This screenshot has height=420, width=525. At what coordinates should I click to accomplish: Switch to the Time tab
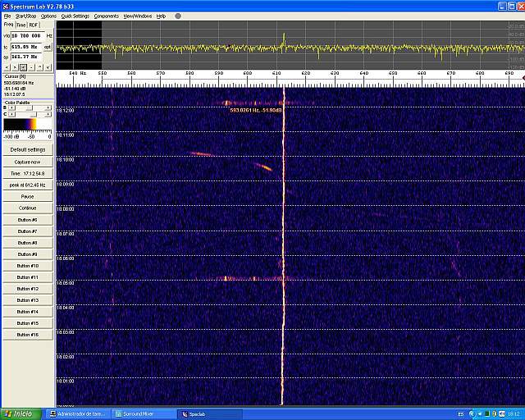click(21, 25)
